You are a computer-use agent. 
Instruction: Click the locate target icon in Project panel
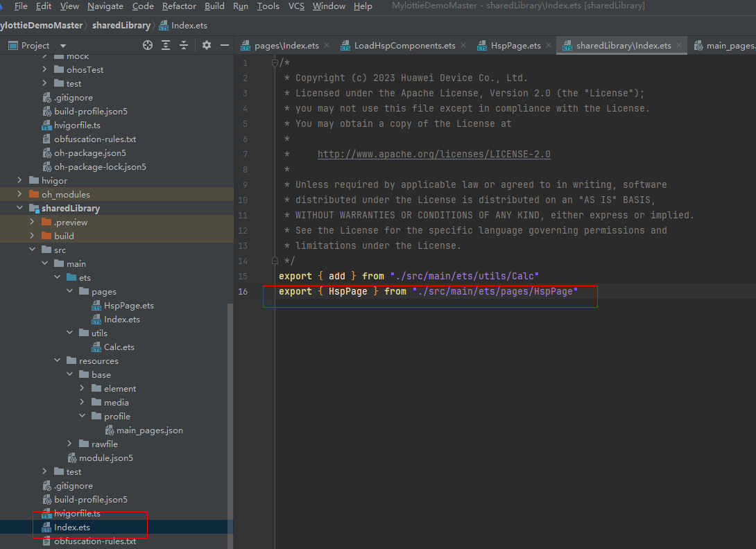click(x=147, y=45)
